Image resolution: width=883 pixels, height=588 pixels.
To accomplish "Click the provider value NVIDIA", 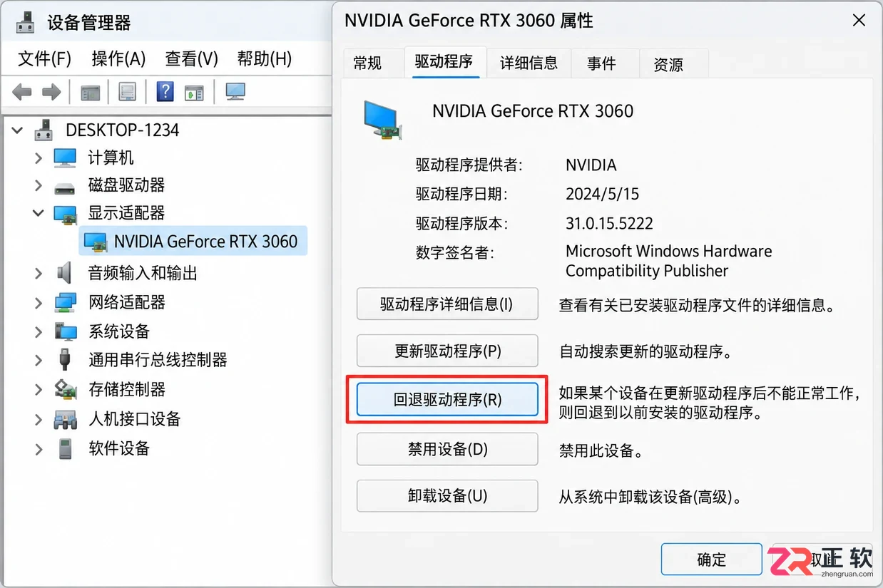I will (591, 165).
